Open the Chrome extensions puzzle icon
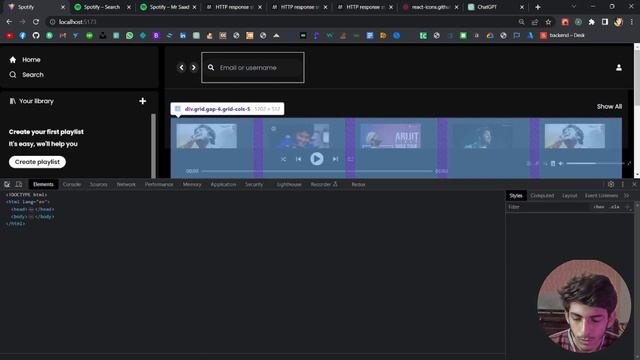Screen dimensions: 640x360 pos(591,22)
